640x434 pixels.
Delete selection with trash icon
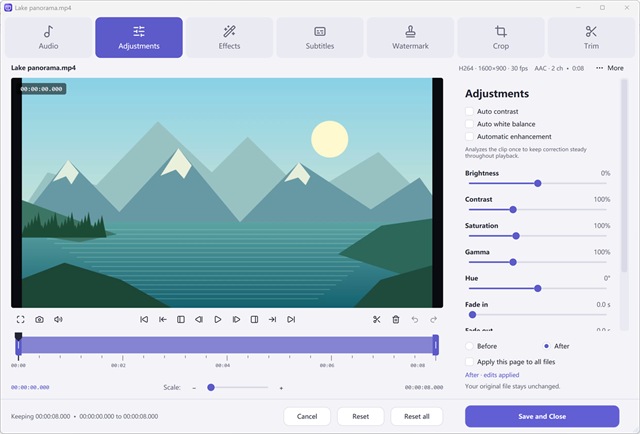[x=396, y=319]
